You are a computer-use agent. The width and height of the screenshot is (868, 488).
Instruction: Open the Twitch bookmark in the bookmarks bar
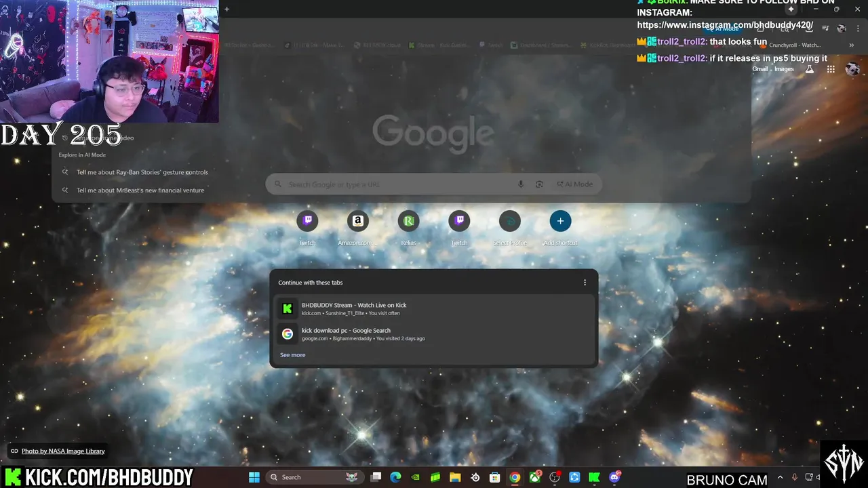(x=491, y=45)
